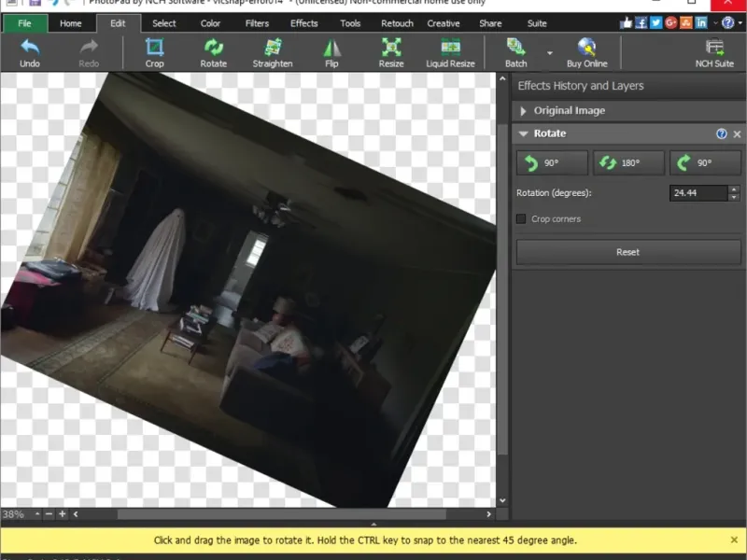Click the panel collapse arrow above hint bar
This screenshot has height=560, width=747.
373,524
